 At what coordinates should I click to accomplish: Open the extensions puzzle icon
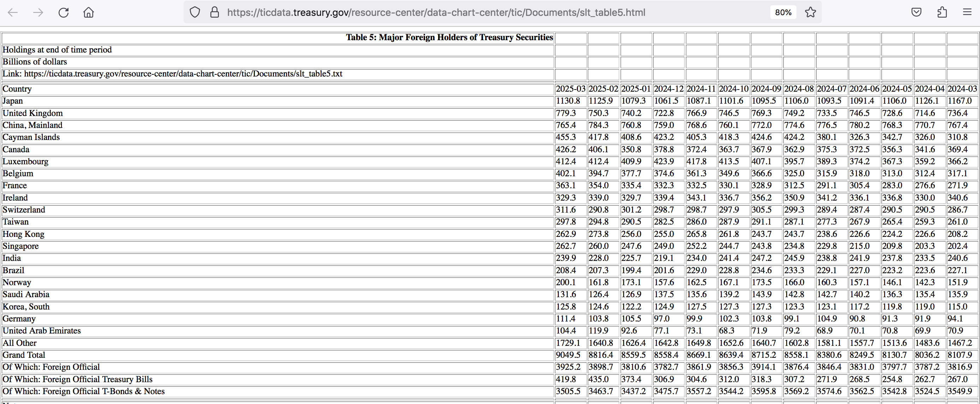pos(942,13)
